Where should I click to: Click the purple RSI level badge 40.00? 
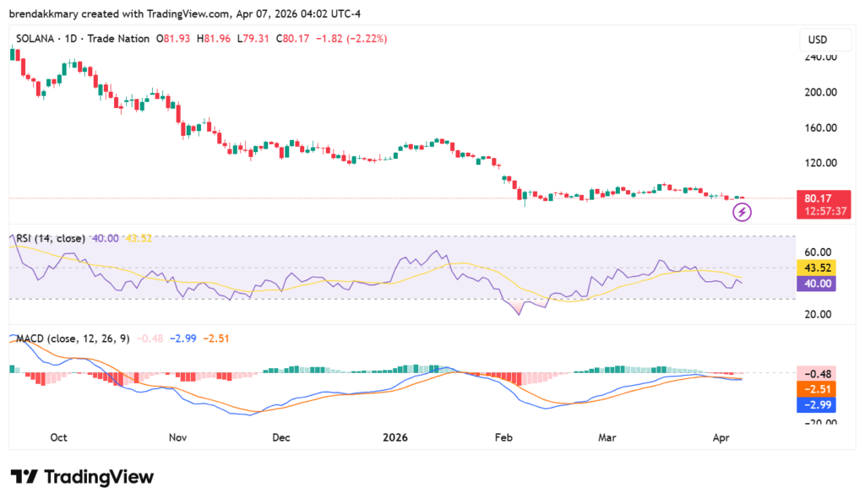tap(816, 285)
